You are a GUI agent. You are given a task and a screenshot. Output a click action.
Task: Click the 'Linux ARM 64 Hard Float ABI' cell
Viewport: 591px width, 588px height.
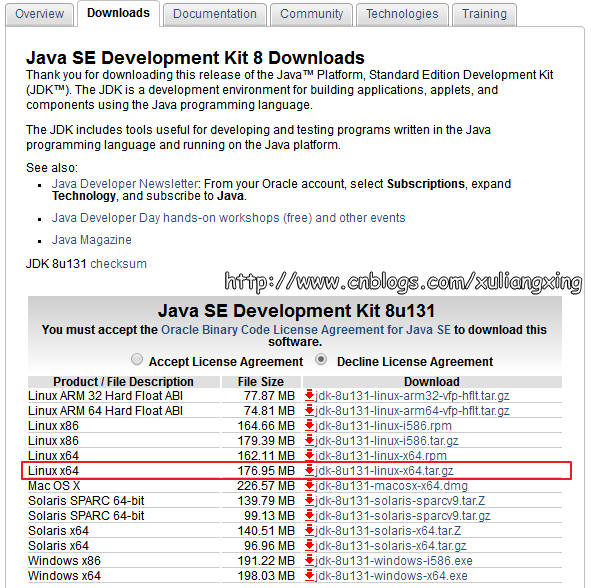coord(124,411)
